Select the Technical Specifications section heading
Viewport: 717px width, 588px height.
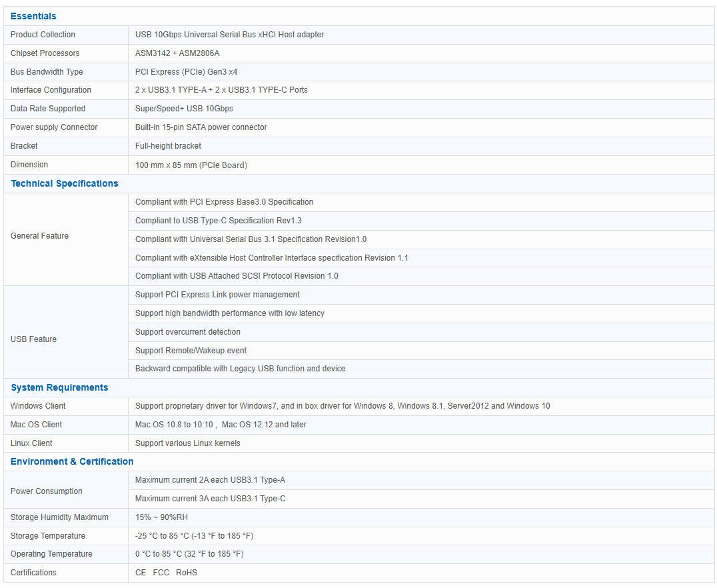64,183
